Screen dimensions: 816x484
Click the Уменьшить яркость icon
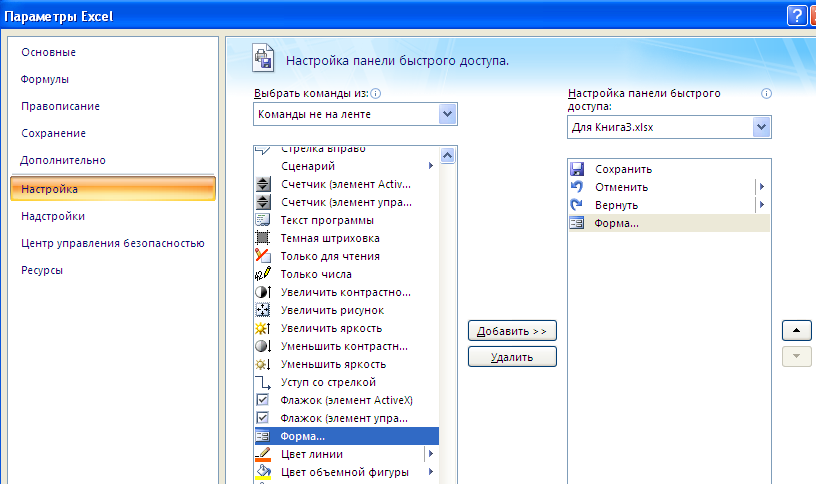(263, 364)
